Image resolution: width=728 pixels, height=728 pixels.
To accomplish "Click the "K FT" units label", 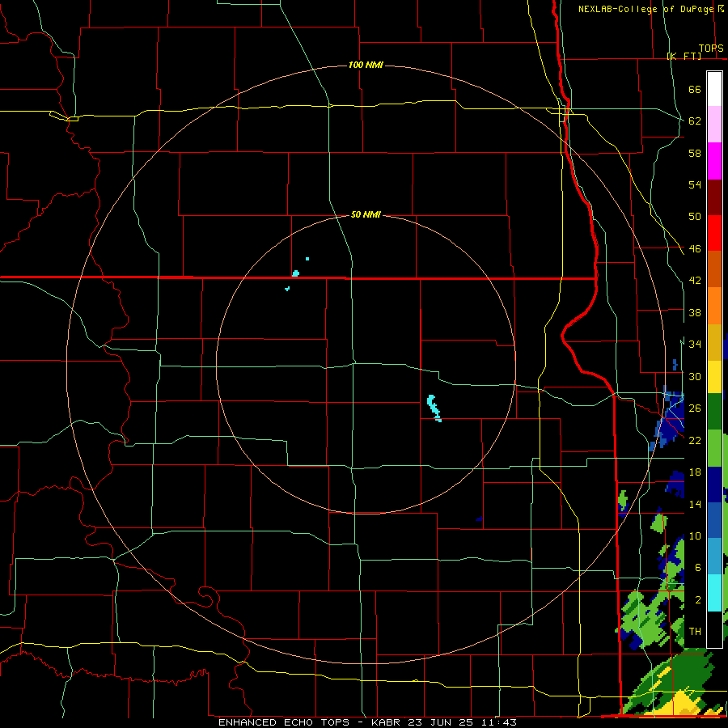I will tap(684, 56).
